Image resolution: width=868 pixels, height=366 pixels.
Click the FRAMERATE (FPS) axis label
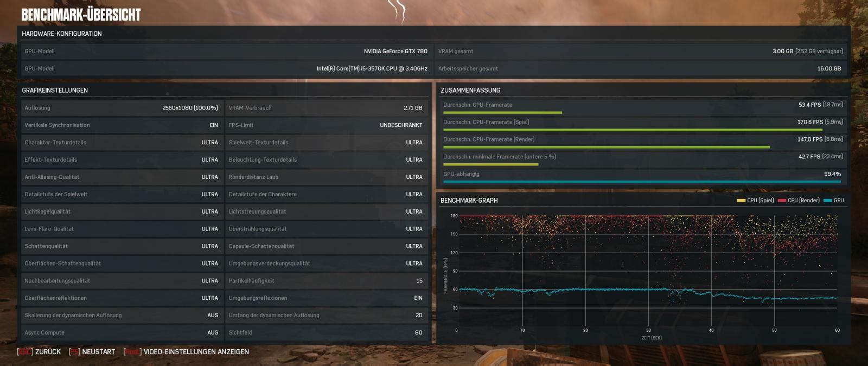click(446, 276)
